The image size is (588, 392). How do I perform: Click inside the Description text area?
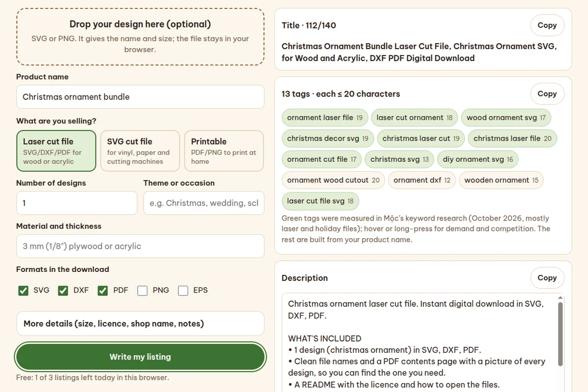tap(419, 343)
